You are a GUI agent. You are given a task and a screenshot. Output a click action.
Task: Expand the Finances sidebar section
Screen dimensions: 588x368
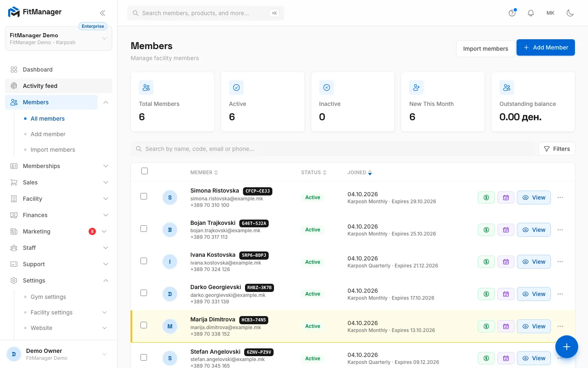tap(59, 215)
